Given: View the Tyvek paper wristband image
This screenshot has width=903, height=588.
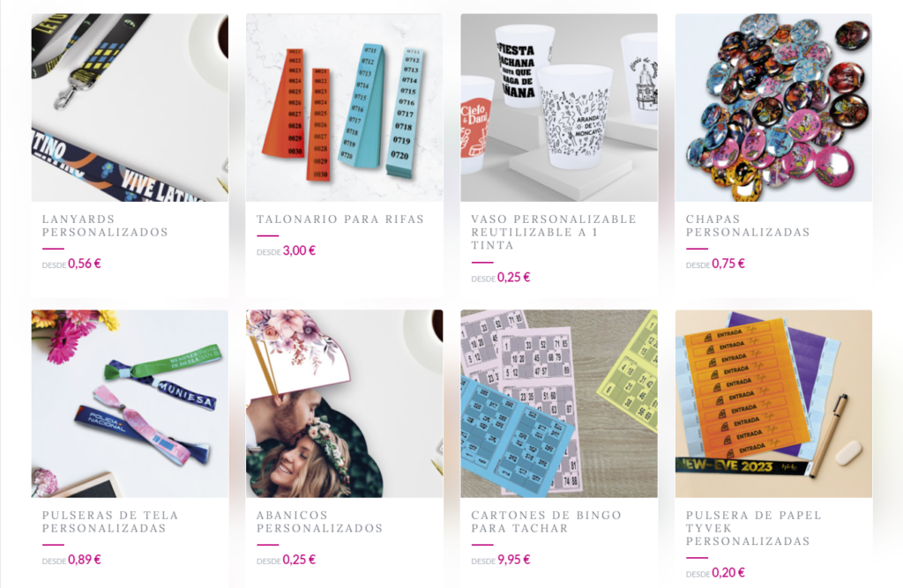Looking at the screenshot, I should [x=773, y=404].
